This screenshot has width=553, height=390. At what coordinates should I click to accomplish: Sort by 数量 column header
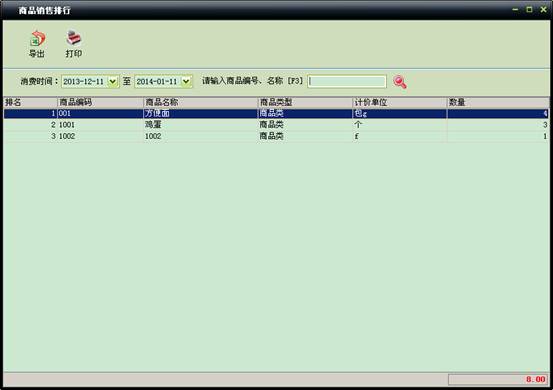tap(498, 102)
